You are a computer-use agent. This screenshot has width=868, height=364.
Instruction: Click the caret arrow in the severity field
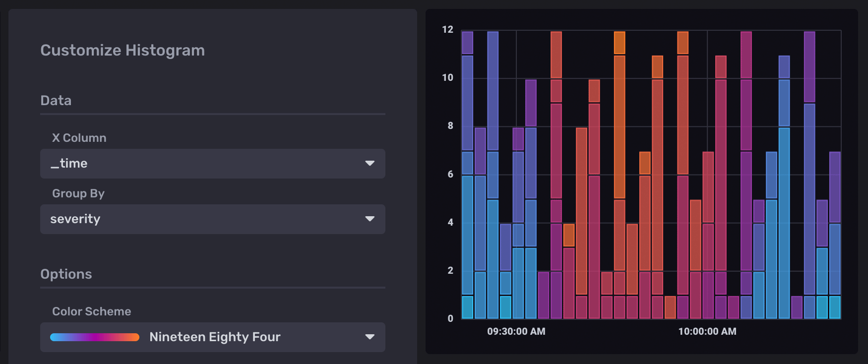pyautogui.click(x=370, y=219)
